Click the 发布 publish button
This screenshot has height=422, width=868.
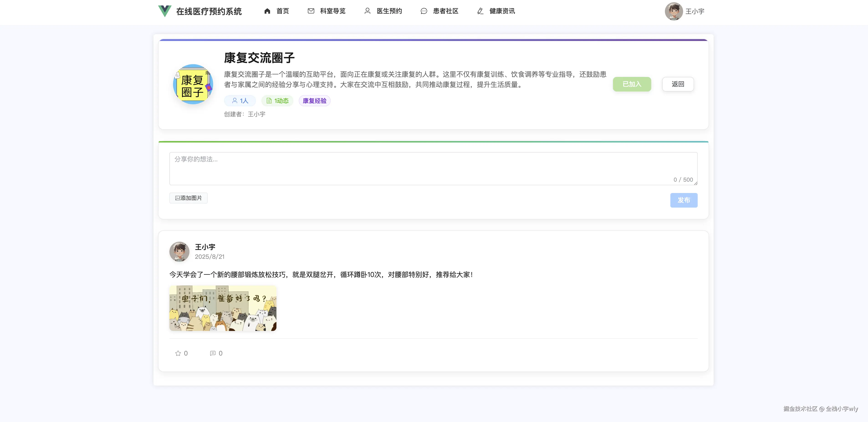click(684, 200)
